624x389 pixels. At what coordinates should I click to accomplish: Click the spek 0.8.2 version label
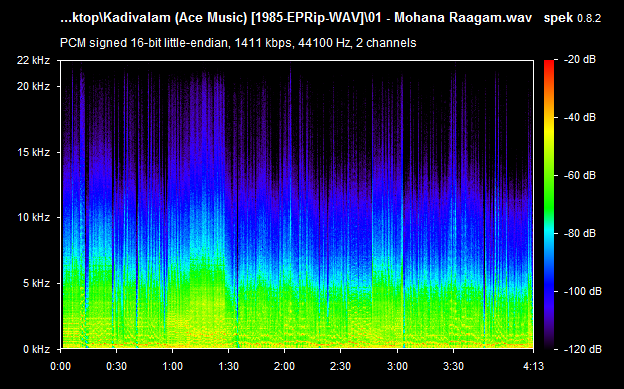point(572,18)
